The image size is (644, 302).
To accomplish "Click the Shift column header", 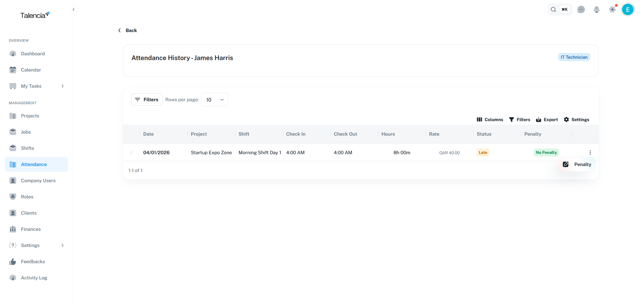I will coord(244,134).
